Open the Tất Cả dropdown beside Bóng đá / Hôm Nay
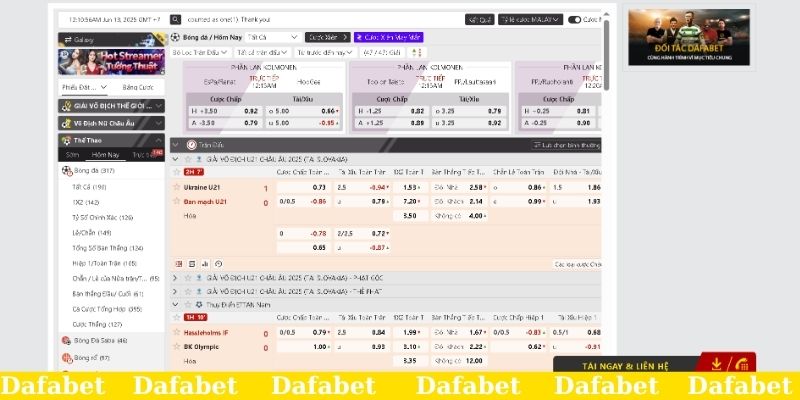Viewport: 800px width, 400px height. pyautogui.click(x=272, y=37)
